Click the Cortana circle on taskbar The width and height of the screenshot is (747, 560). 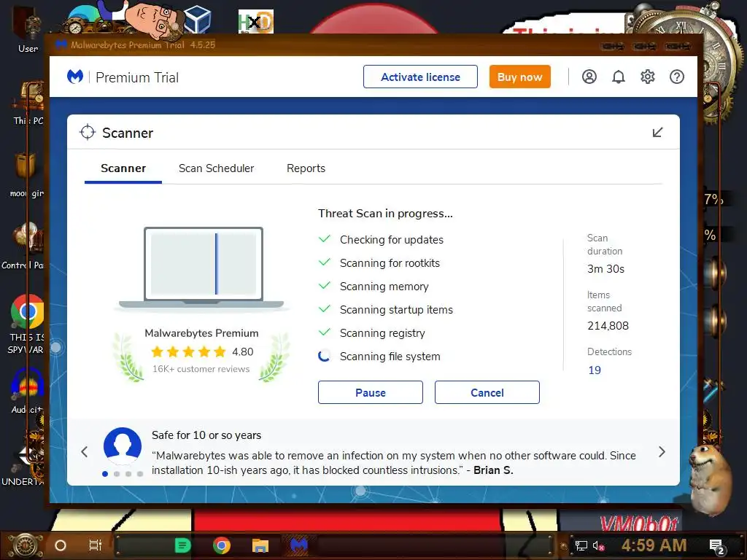(60, 545)
